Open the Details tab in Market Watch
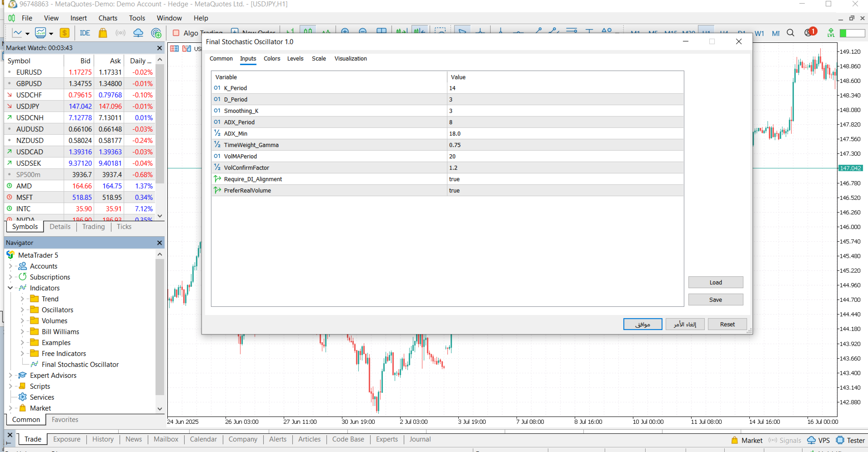This screenshot has width=868, height=452. pos(60,227)
